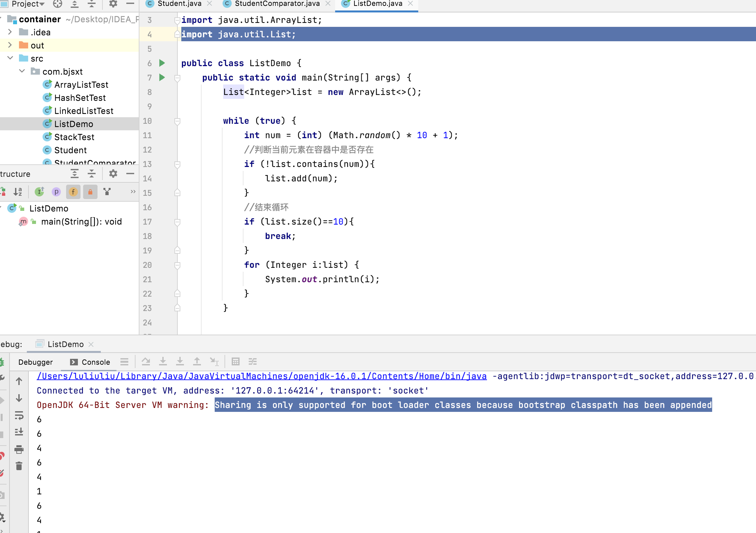Toggle Show Inherited members filter
The width and height of the screenshot is (756, 533).
[x=40, y=192]
